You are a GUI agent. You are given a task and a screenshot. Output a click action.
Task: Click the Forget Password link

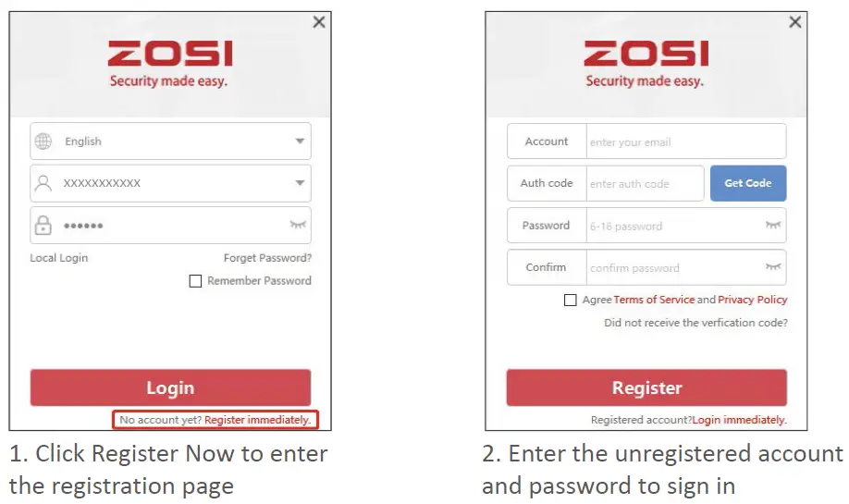(x=267, y=258)
